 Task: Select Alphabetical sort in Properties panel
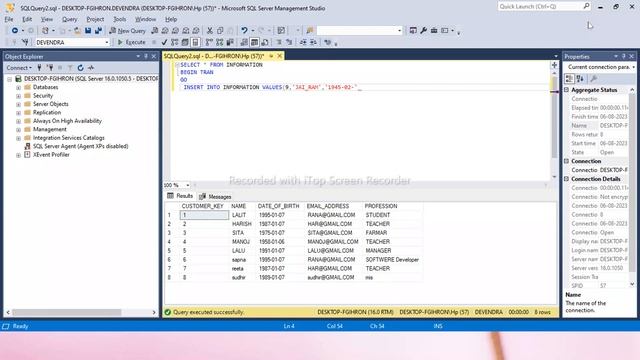(x=580, y=79)
